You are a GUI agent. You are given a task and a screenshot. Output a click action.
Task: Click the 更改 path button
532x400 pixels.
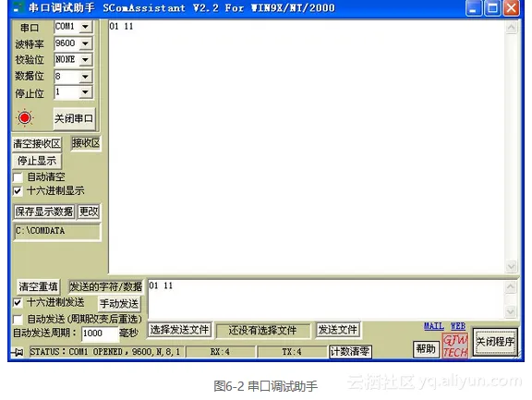pyautogui.click(x=89, y=212)
